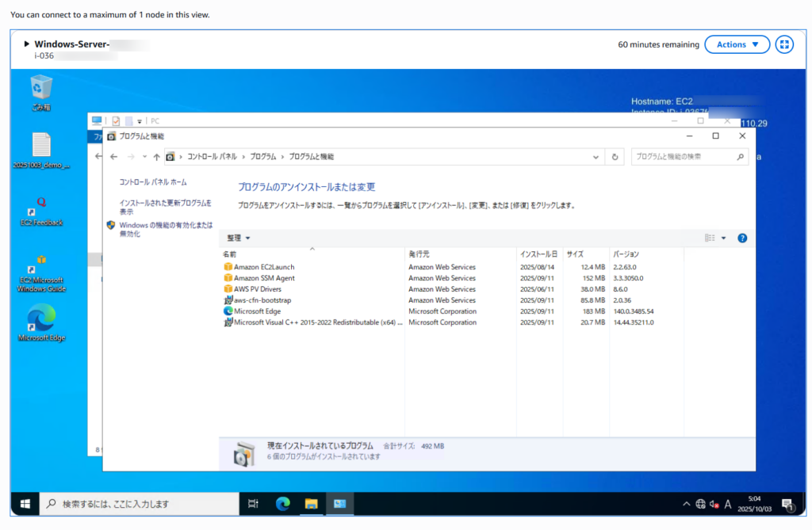Sort list by the 発行元 column header
The width and height of the screenshot is (812, 530).
[x=419, y=254]
